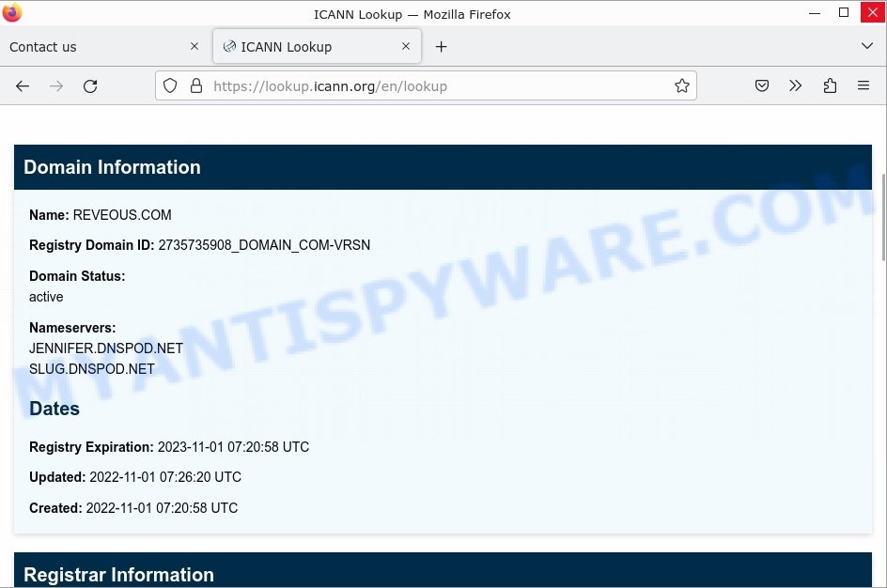Close the Firefox window

point(873,12)
